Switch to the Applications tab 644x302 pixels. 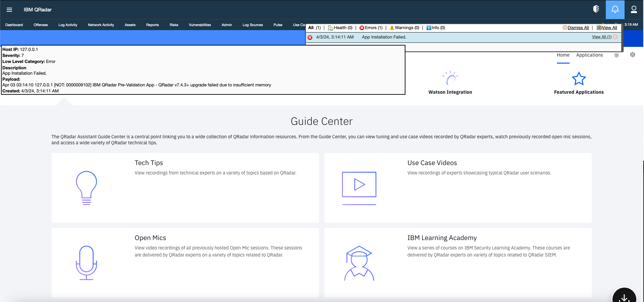pyautogui.click(x=589, y=55)
